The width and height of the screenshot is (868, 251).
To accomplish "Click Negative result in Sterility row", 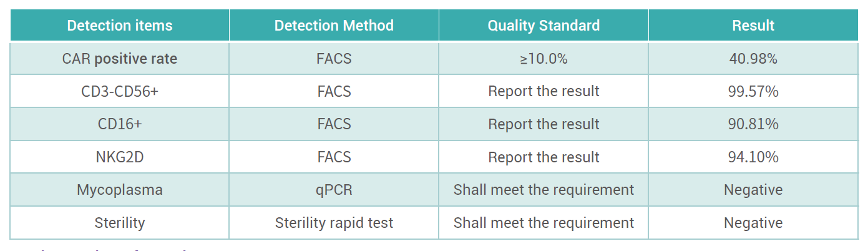I will 753,223.
